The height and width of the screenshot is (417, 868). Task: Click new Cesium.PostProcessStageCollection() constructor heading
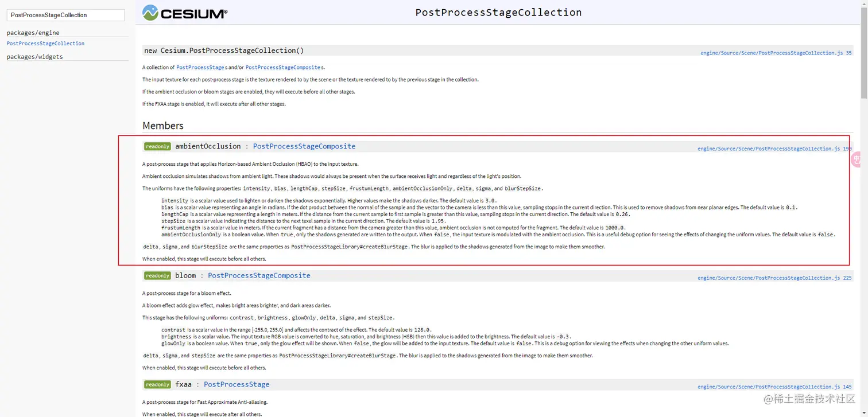(224, 50)
